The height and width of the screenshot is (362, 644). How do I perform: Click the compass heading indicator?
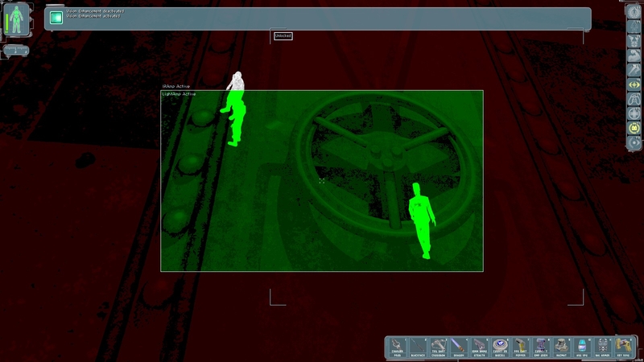coord(15,51)
